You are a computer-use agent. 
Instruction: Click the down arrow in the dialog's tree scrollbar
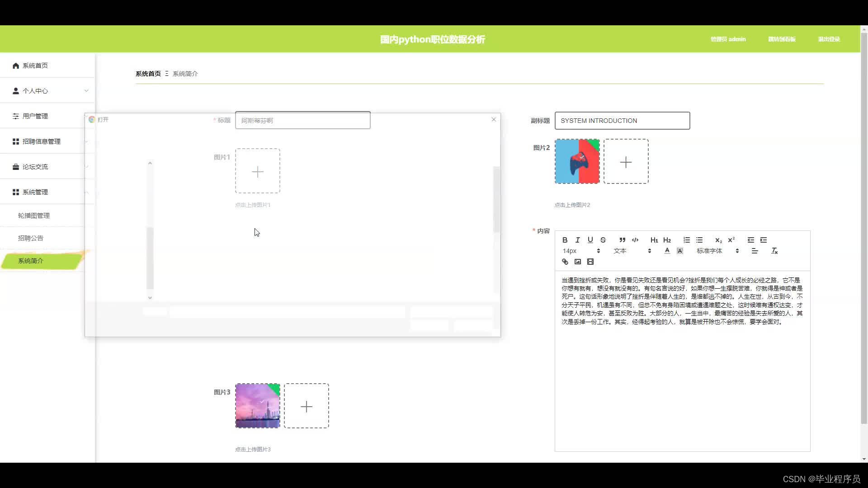pyautogui.click(x=150, y=297)
